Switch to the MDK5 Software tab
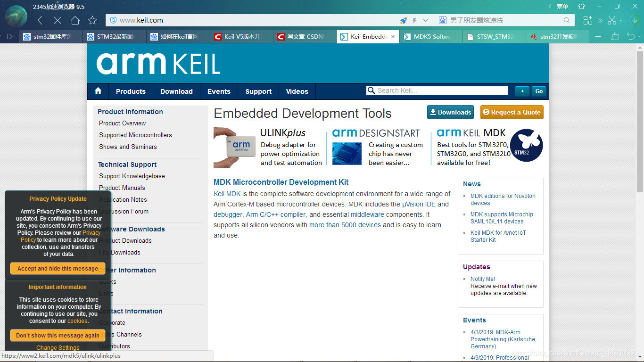This screenshot has height=362, width=644. pyautogui.click(x=431, y=37)
